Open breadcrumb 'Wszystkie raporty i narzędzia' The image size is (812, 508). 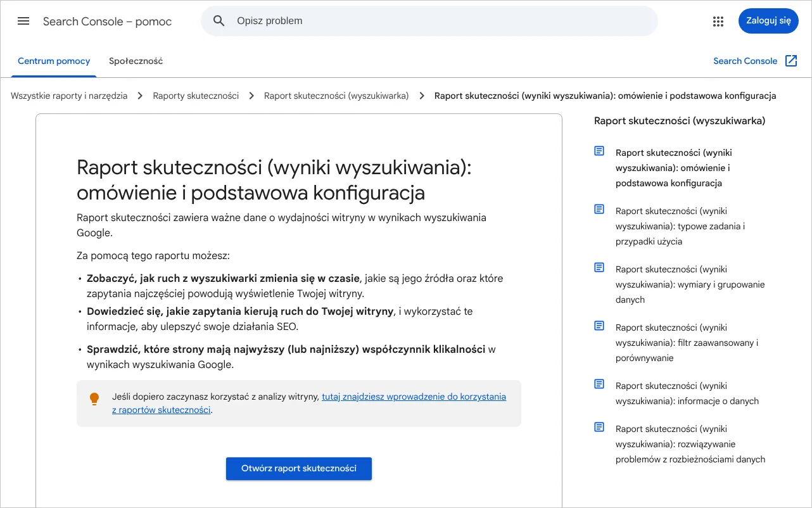tap(69, 96)
